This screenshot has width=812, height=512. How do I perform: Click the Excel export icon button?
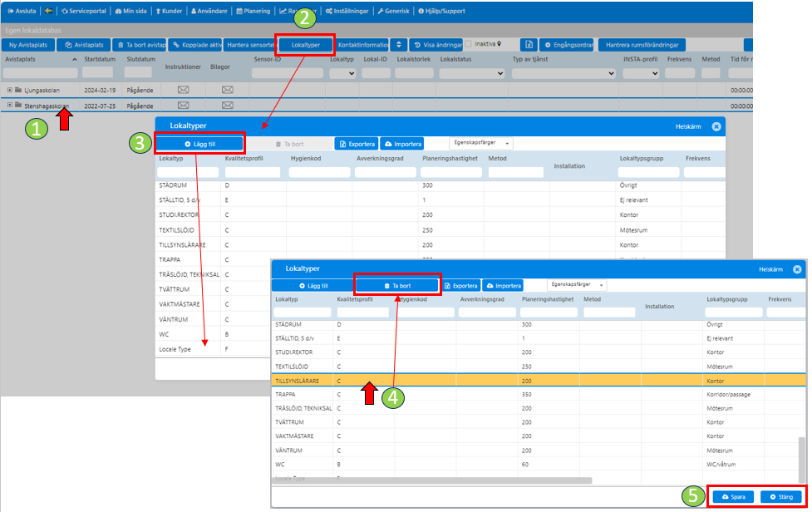[x=528, y=44]
